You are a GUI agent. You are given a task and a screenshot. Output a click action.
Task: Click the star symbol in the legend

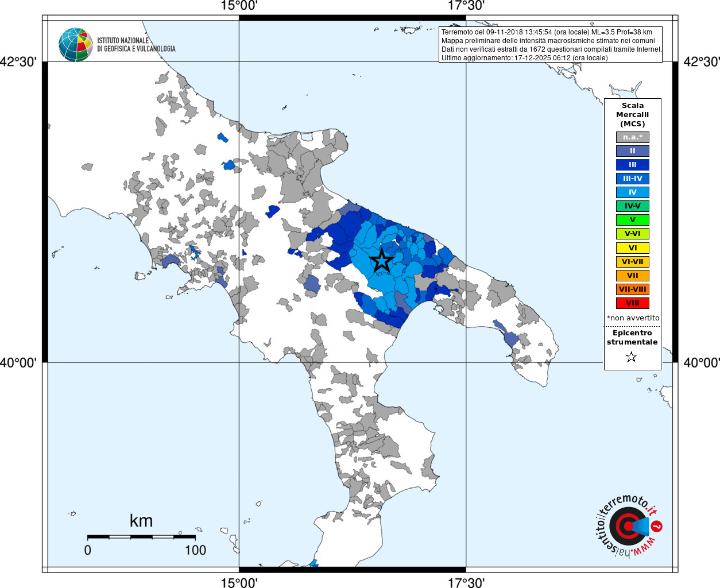pyautogui.click(x=632, y=357)
